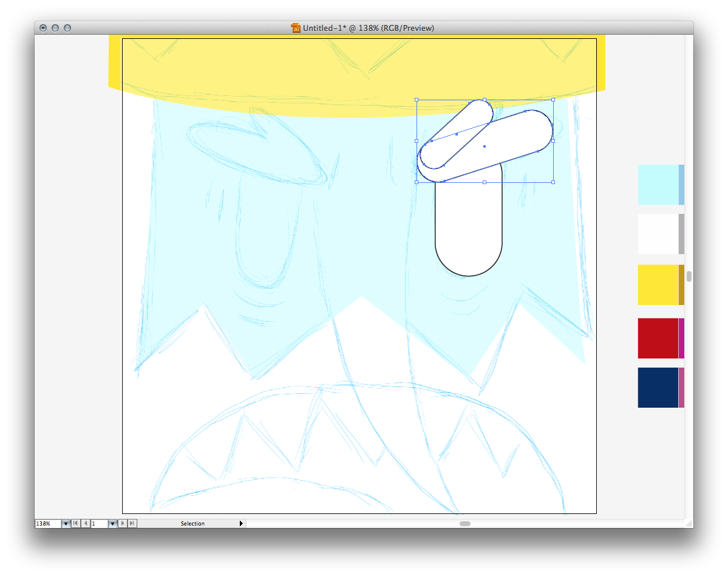Viewport: 728px width, 576px height.
Task: Click the horizontal scrollbar thumb
Action: pyautogui.click(x=465, y=523)
